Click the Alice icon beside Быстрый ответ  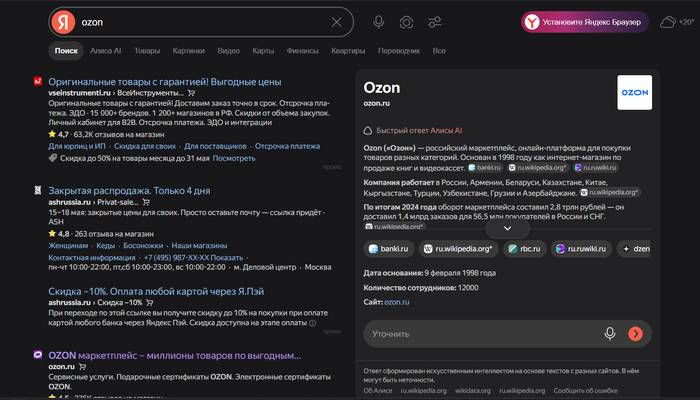pos(367,131)
